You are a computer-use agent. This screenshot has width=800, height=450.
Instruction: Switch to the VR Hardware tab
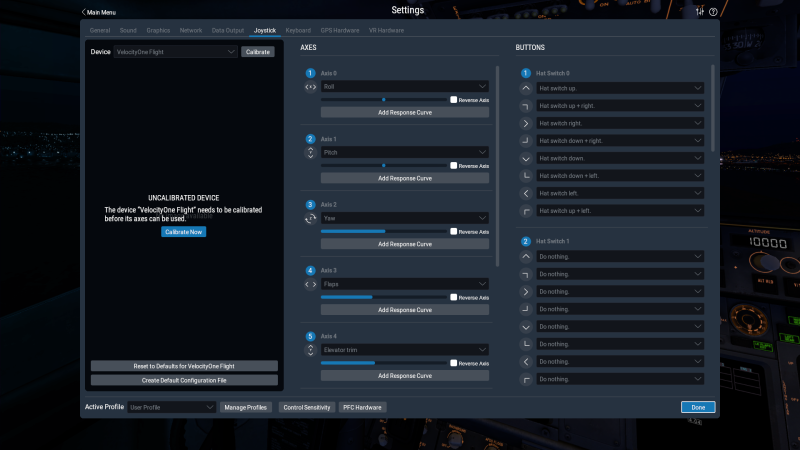(x=386, y=31)
